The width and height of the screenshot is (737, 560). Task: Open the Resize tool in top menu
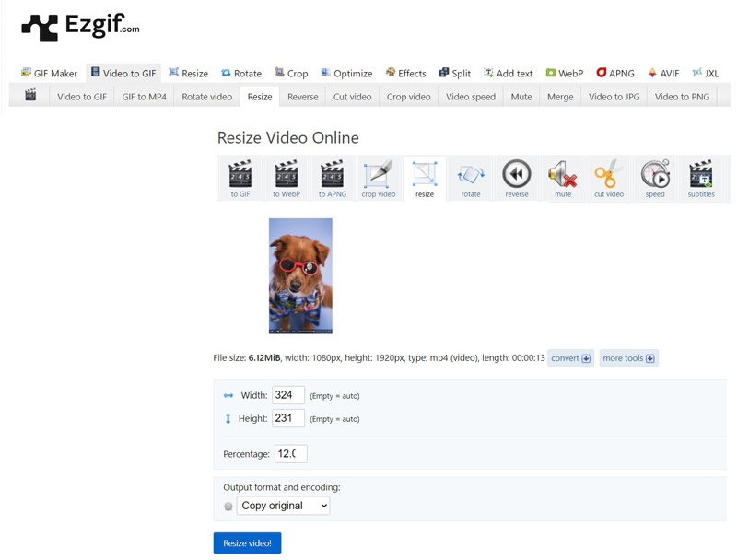coord(189,74)
